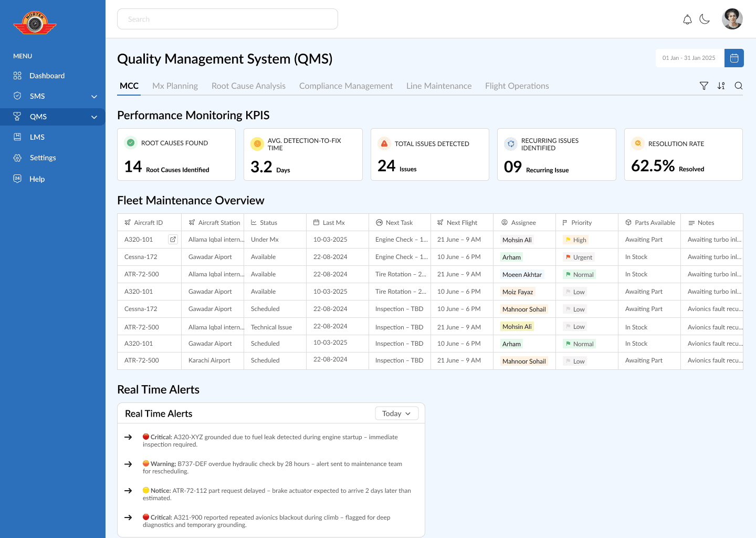Go to Compliance Management tab

[346, 86]
